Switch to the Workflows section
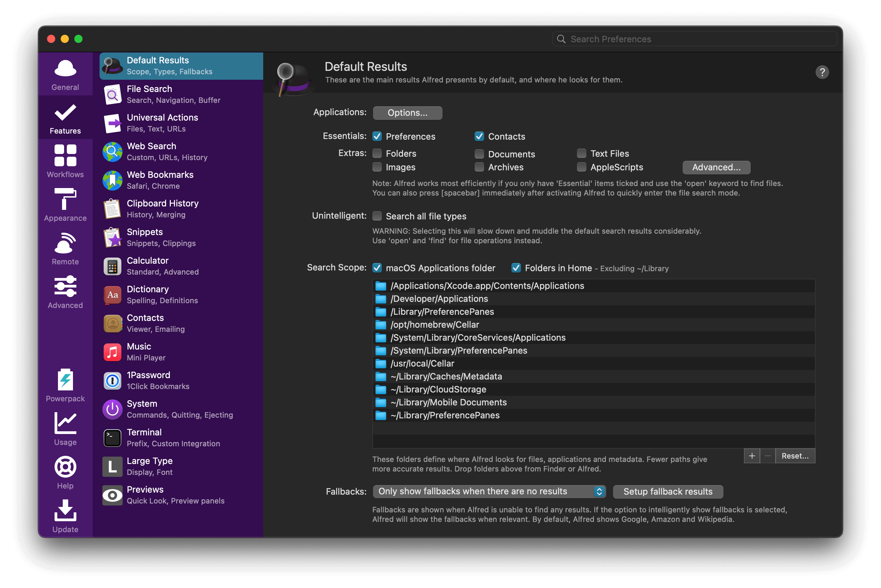This screenshot has width=881, height=588. (65, 161)
